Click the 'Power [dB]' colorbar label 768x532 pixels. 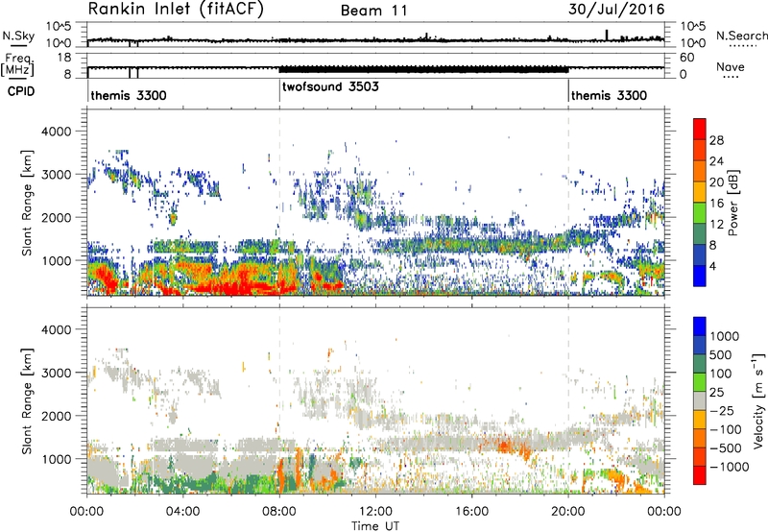[x=732, y=203]
